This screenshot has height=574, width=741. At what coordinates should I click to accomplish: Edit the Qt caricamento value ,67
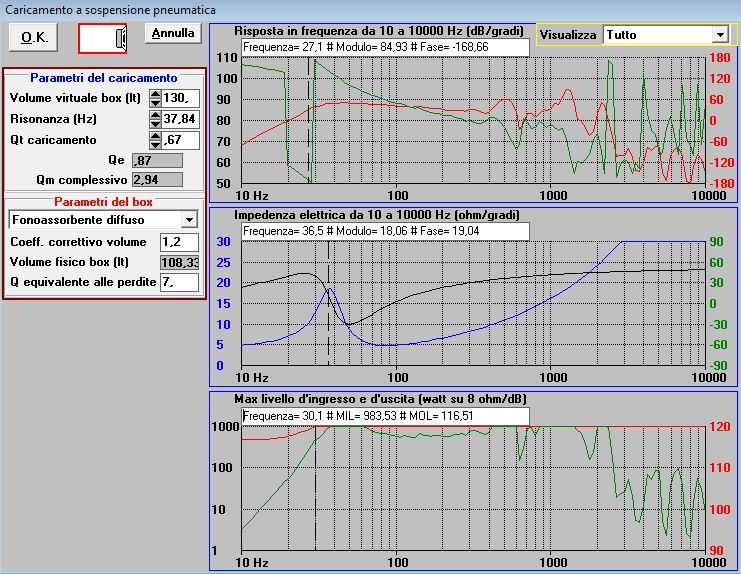coord(181,140)
